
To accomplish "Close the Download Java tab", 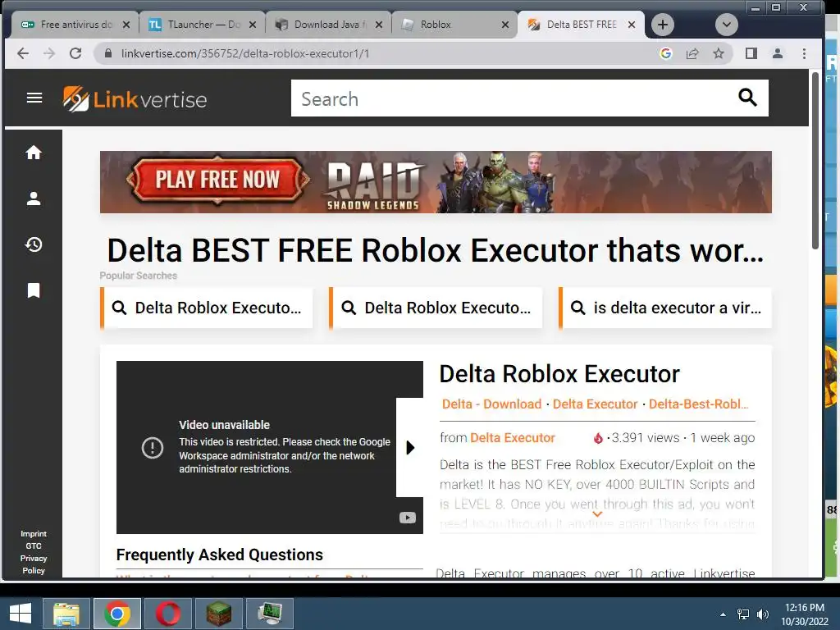I will click(x=379, y=25).
